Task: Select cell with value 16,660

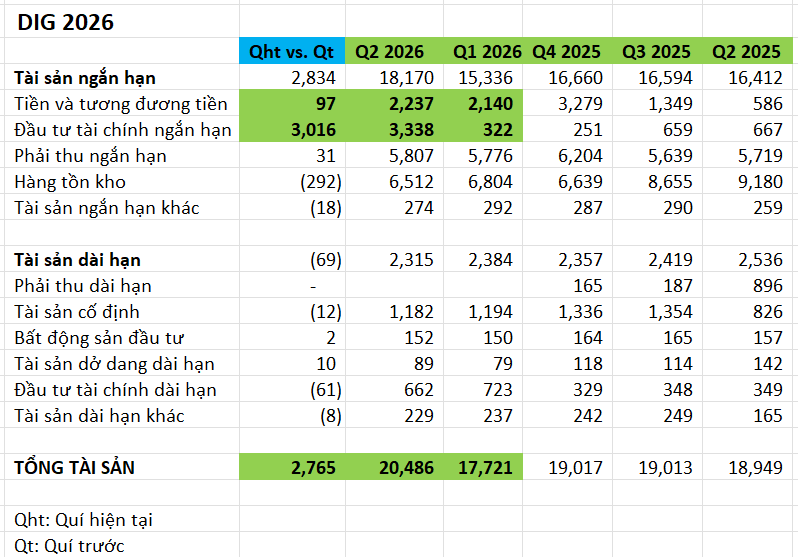Action: tap(567, 77)
